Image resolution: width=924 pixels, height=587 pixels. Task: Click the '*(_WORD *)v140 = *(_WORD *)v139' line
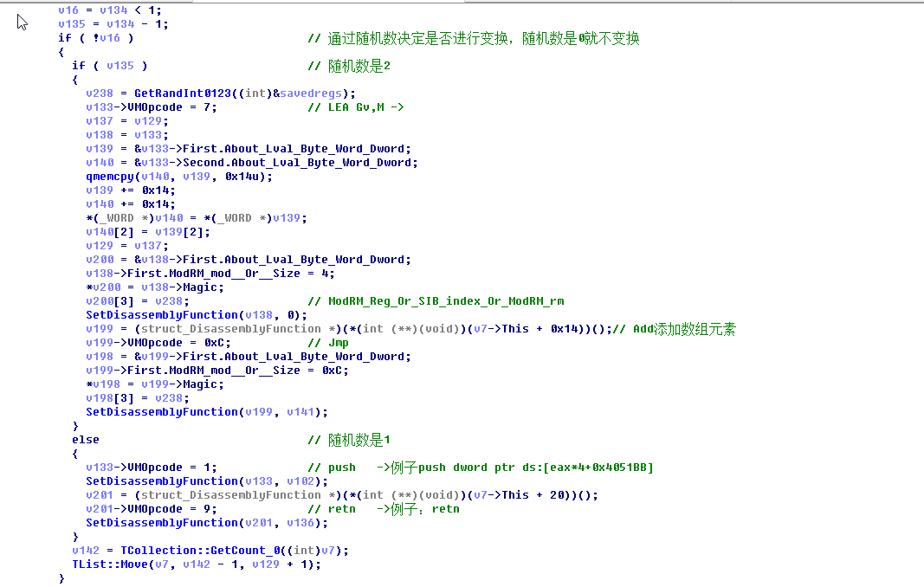point(197,218)
